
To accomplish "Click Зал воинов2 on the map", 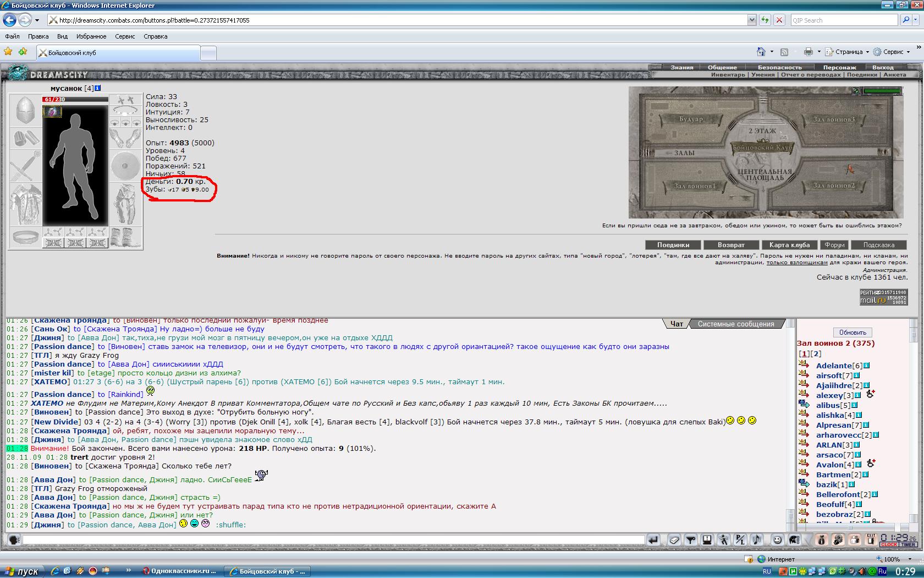I will (x=834, y=186).
